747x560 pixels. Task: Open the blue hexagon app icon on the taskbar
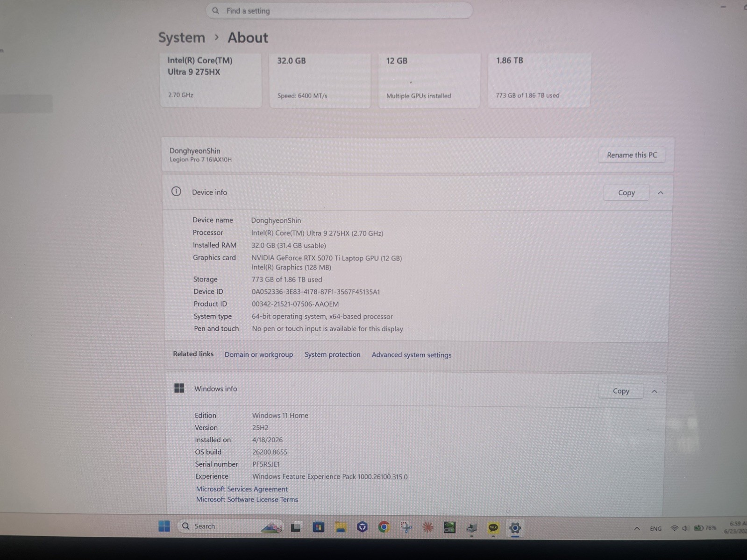click(362, 527)
